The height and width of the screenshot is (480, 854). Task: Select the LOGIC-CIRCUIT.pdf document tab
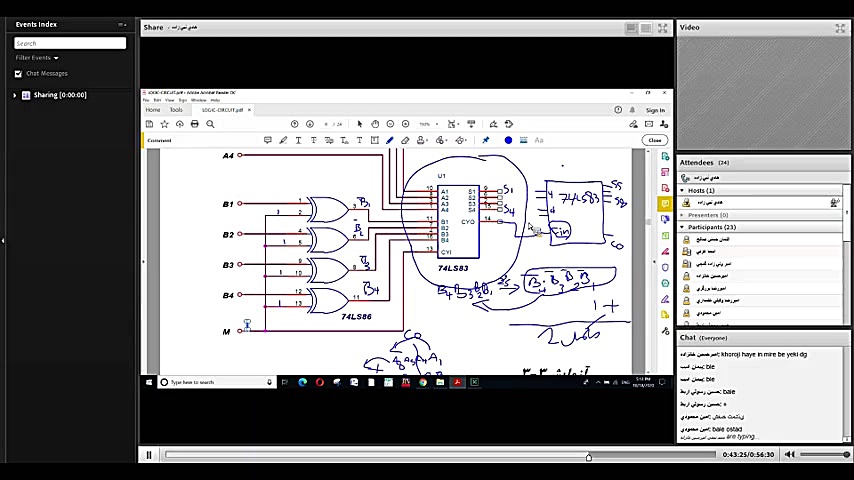pos(222,110)
